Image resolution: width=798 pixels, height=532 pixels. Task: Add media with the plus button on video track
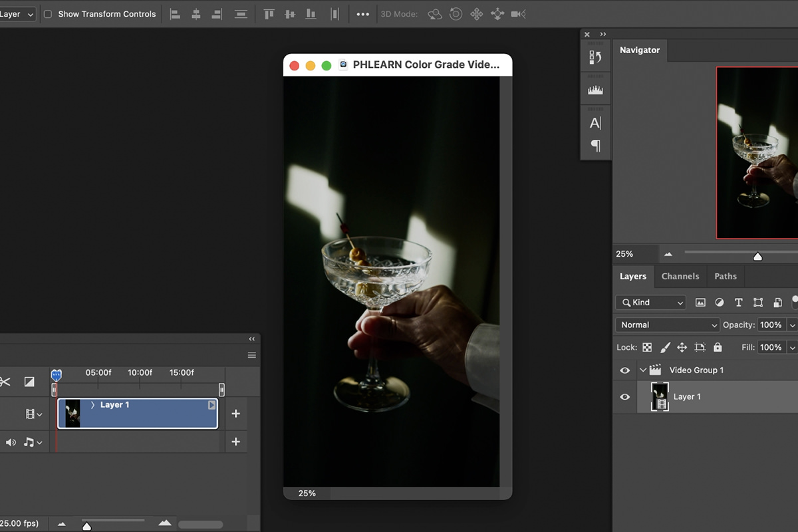coord(235,413)
